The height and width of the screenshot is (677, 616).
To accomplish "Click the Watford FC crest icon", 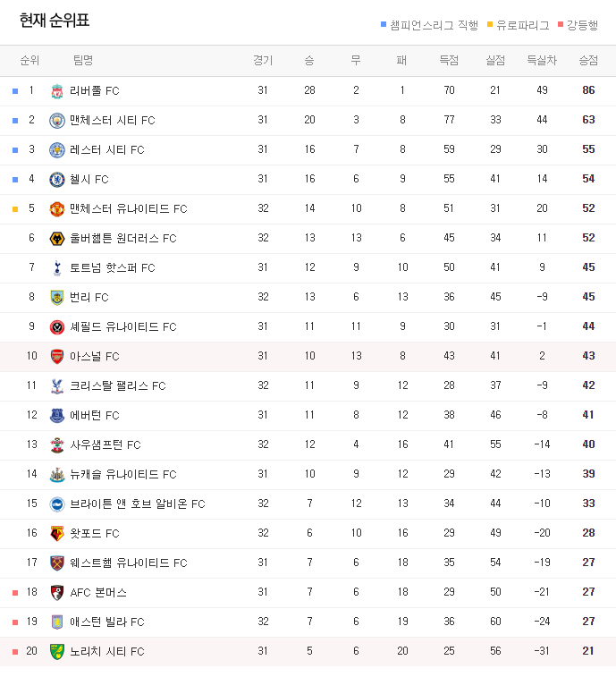I will pyautogui.click(x=57, y=534).
